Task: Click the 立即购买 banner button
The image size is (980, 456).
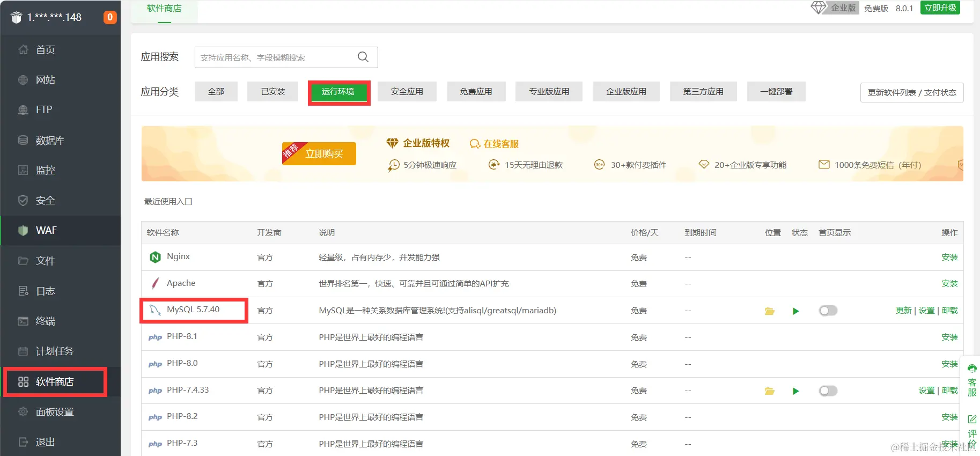Action: (x=319, y=154)
